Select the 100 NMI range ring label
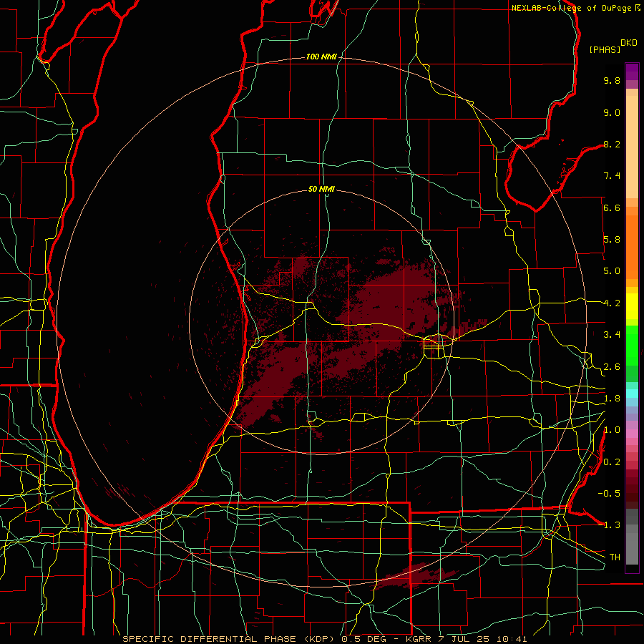Screen dimensions: 644x644 (x=321, y=57)
